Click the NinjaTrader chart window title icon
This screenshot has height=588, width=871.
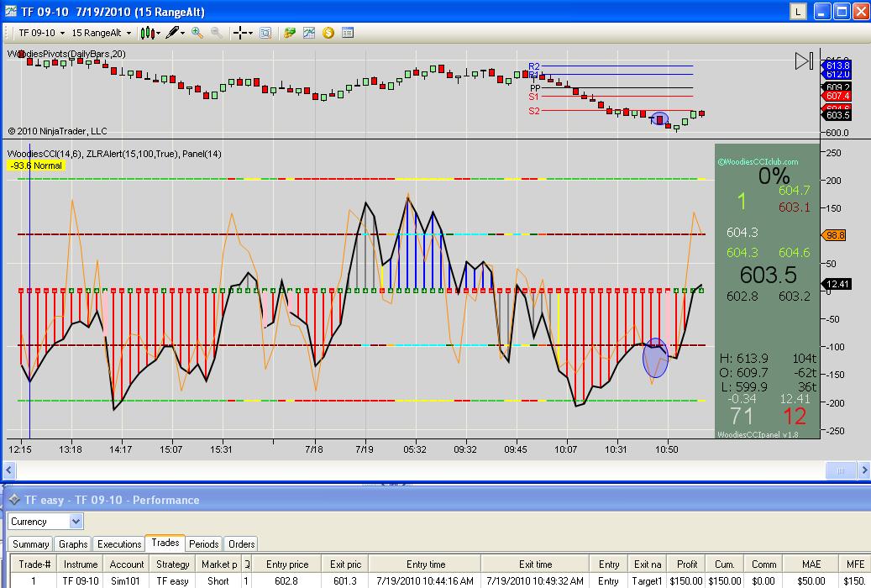(x=11, y=11)
